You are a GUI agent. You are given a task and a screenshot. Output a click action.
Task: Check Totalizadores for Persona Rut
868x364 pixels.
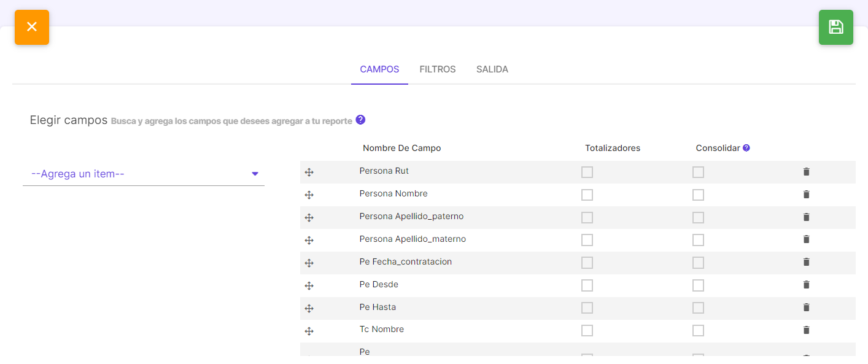coord(587,172)
